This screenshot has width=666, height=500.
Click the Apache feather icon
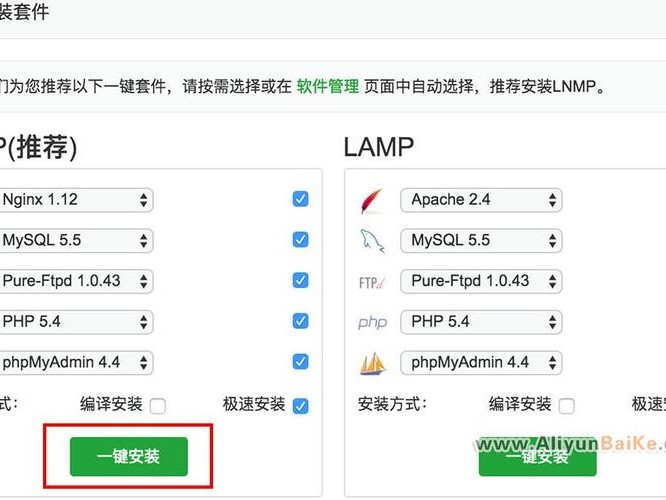click(372, 201)
